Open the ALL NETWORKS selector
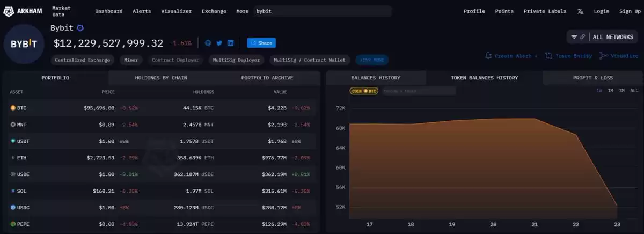This screenshot has height=234, width=644. click(x=603, y=37)
